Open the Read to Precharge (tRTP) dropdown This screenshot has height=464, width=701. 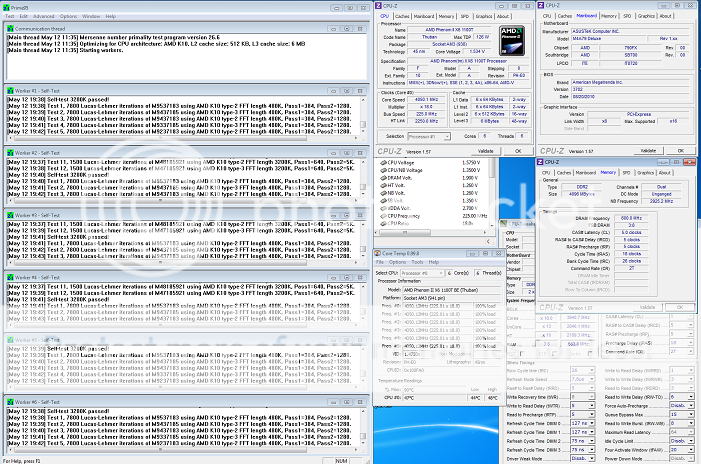[x=583, y=414]
